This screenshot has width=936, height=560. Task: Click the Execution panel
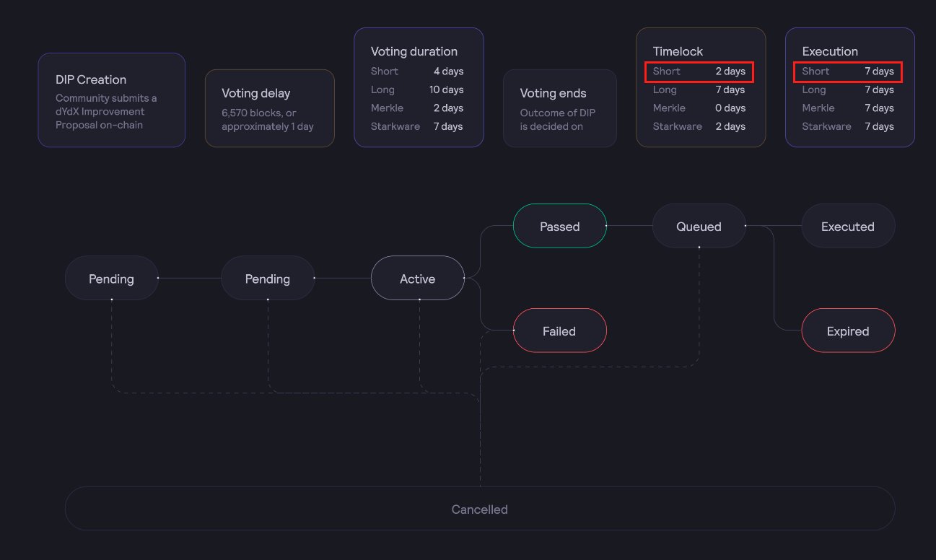coord(849,87)
